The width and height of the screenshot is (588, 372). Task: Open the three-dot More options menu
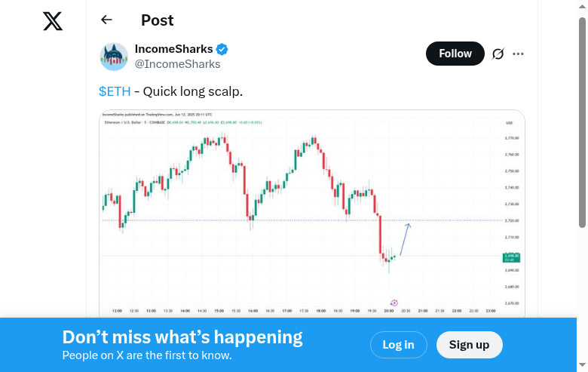[x=518, y=54]
